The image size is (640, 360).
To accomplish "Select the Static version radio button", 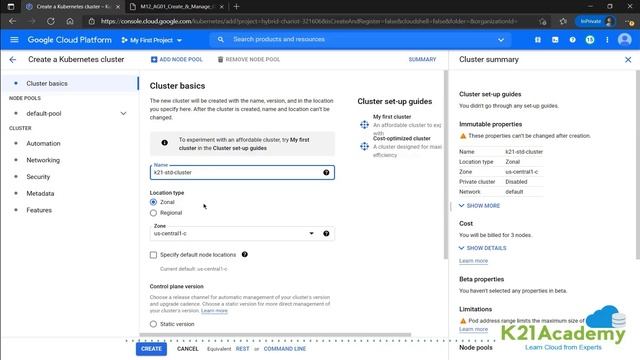I will 153,324.
